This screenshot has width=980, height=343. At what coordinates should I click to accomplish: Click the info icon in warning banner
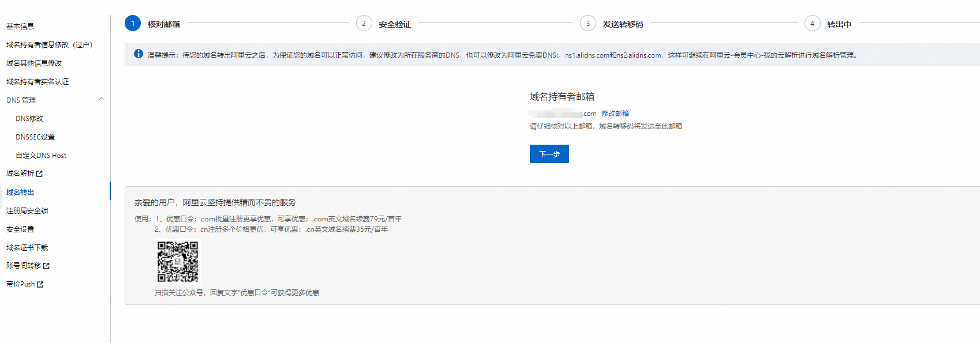point(139,54)
